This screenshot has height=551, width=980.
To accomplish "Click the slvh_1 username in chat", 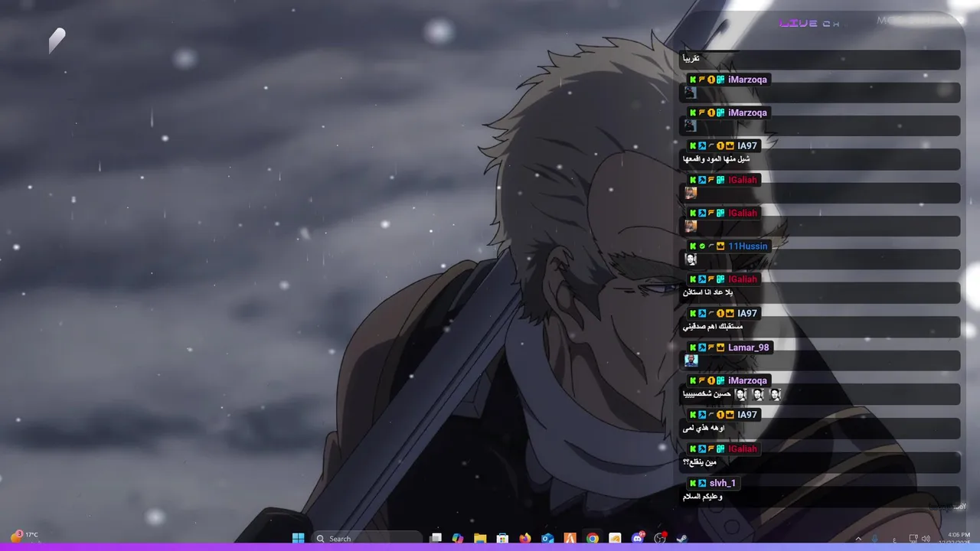I will pos(723,483).
